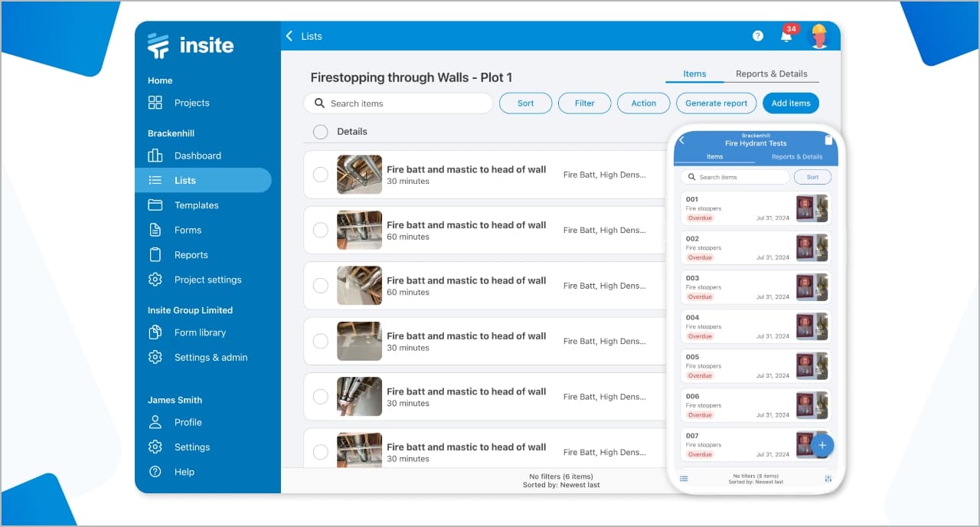This screenshot has height=527, width=980.
Task: Click the Filter button
Action: 584,103
